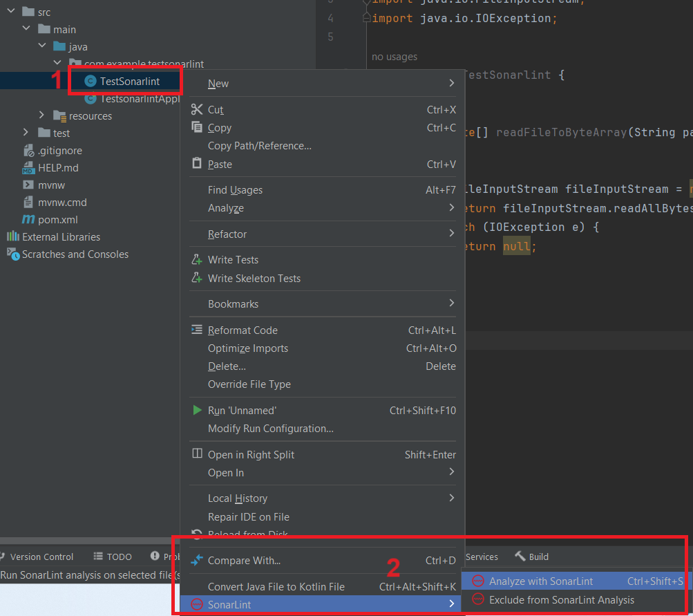Click the HELP.md markdown icon
The width and height of the screenshot is (693, 616).
28,167
